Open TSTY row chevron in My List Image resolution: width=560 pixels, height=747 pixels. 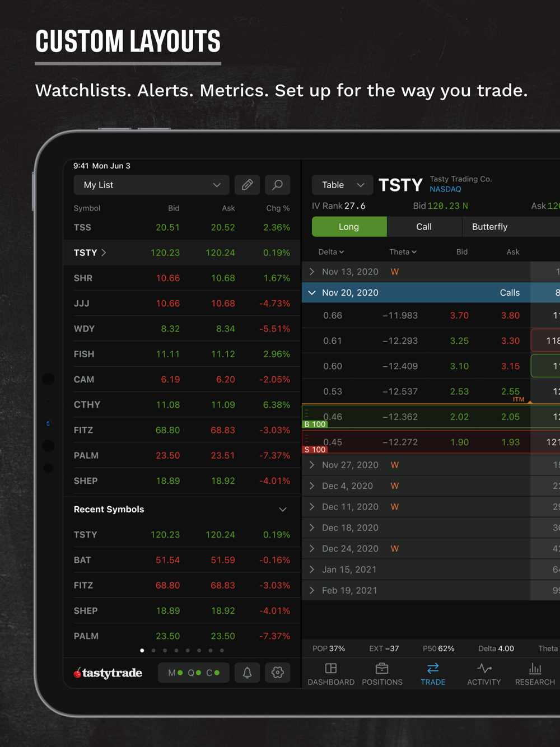104,253
